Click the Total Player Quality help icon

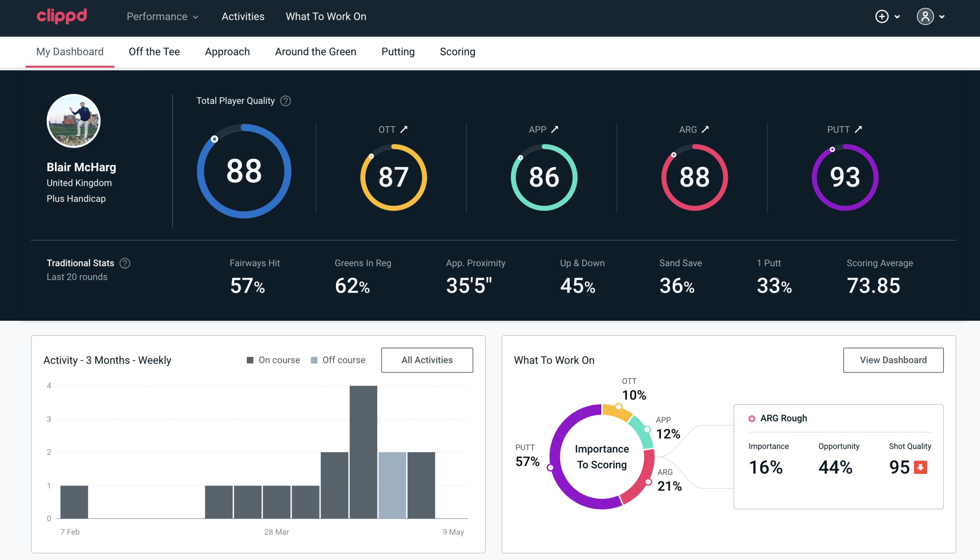[x=285, y=101]
